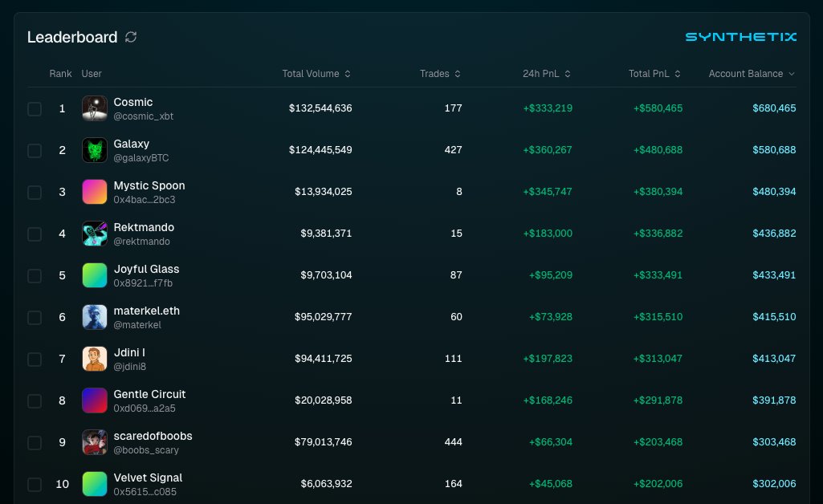This screenshot has width=823, height=504.
Task: Open the @galaxyBTC profile link
Action: point(141,158)
